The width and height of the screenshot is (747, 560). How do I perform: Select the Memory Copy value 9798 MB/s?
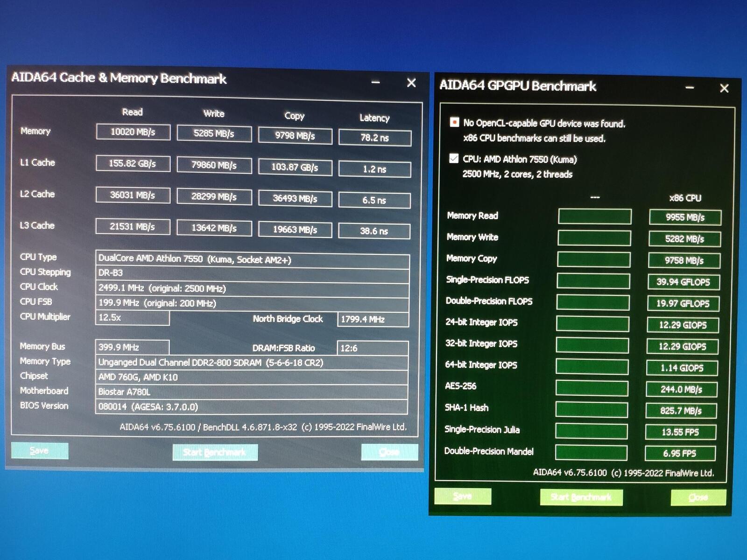click(x=295, y=136)
